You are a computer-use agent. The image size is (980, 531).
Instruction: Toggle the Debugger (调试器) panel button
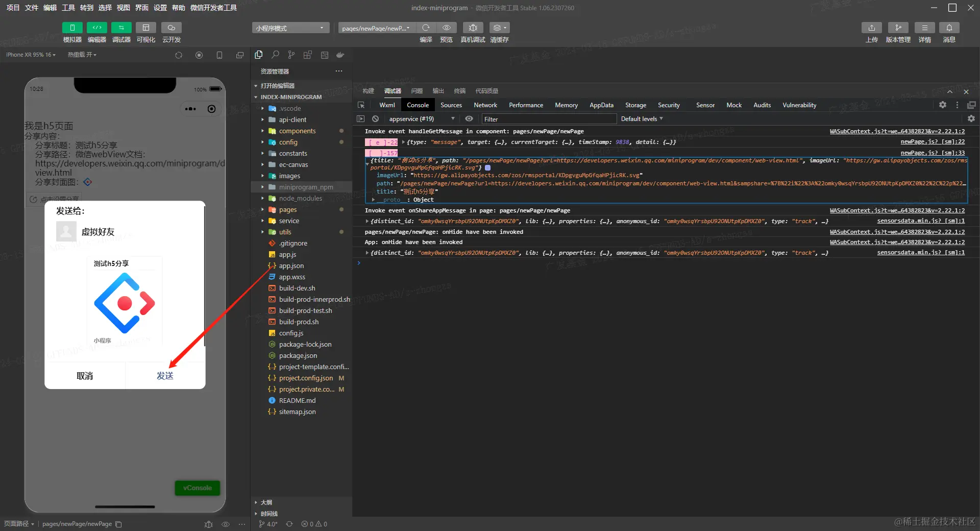pyautogui.click(x=121, y=28)
